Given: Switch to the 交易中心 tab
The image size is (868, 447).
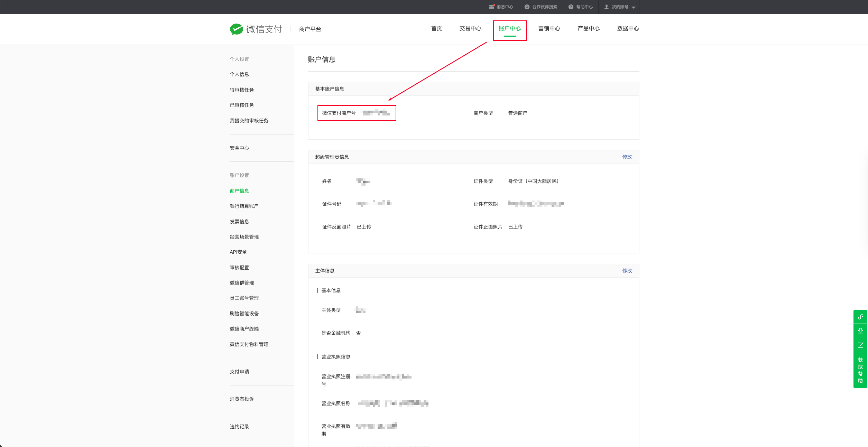Looking at the screenshot, I should (x=470, y=29).
